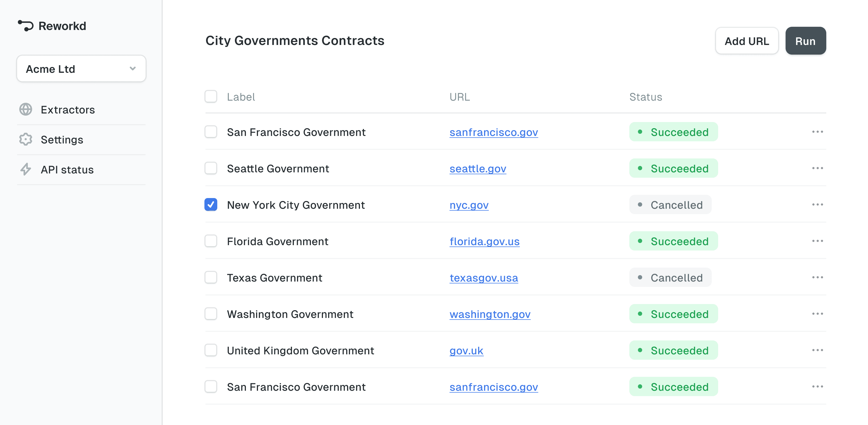Click the Cancelled status badge for Texas
The height and width of the screenshot is (425, 868).
(670, 278)
